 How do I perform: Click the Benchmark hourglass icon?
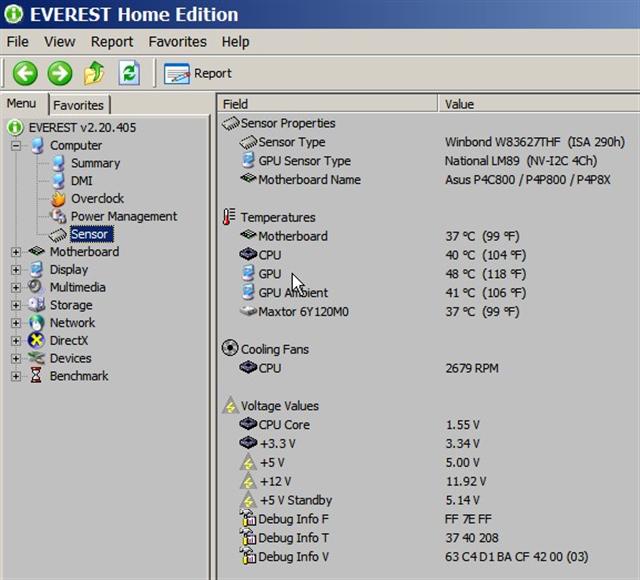click(36, 376)
